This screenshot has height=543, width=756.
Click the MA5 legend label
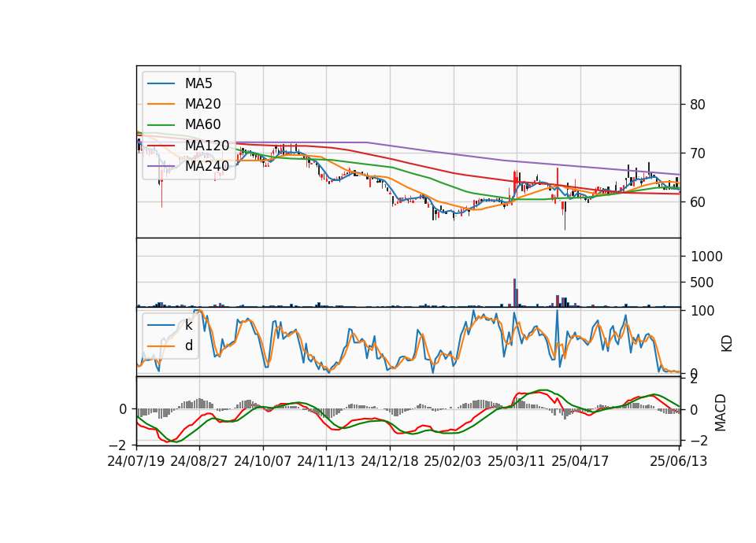198,83
